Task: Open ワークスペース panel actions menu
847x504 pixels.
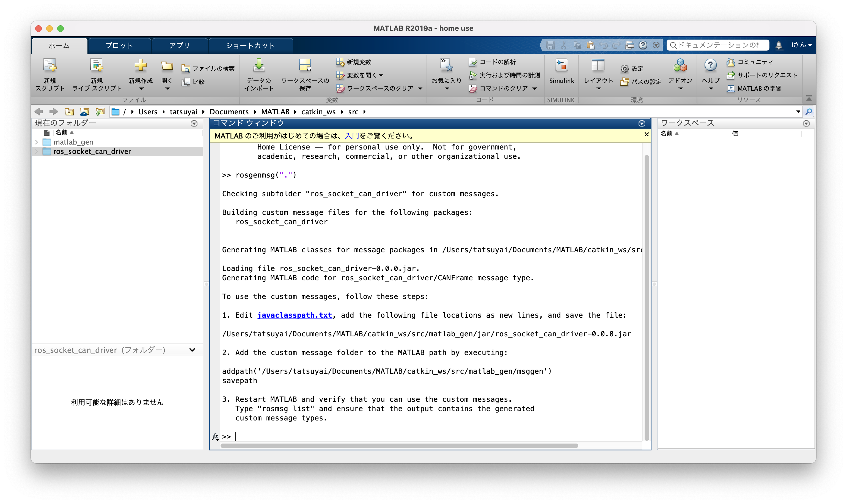Action: pyautogui.click(x=806, y=124)
